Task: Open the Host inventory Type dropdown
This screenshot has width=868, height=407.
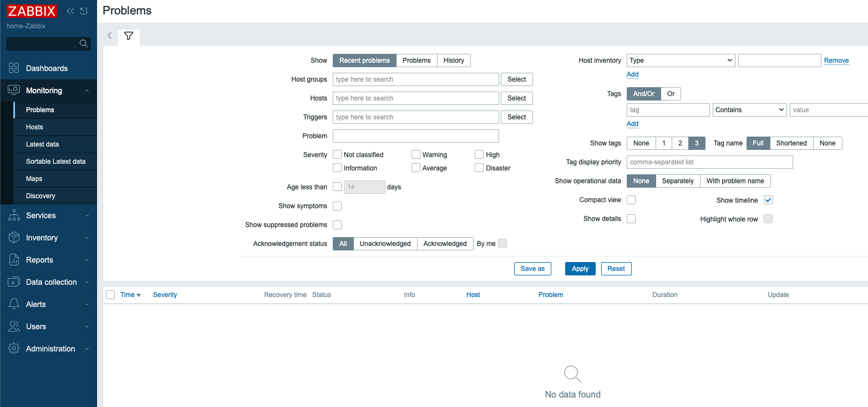Action: click(681, 61)
